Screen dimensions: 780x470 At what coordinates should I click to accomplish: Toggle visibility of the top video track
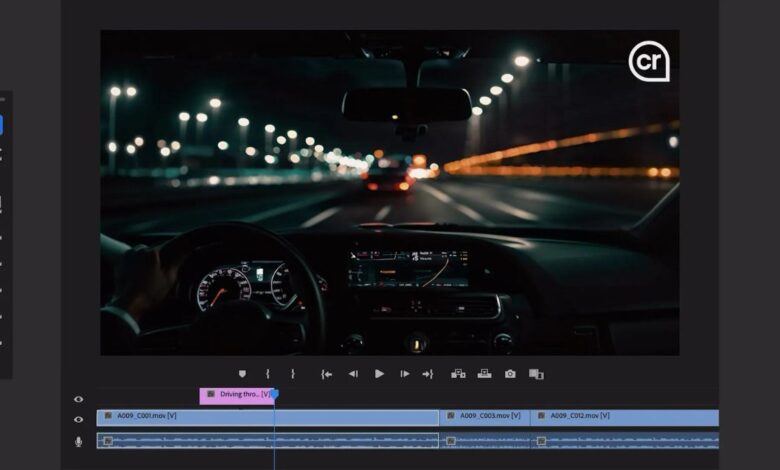79,399
